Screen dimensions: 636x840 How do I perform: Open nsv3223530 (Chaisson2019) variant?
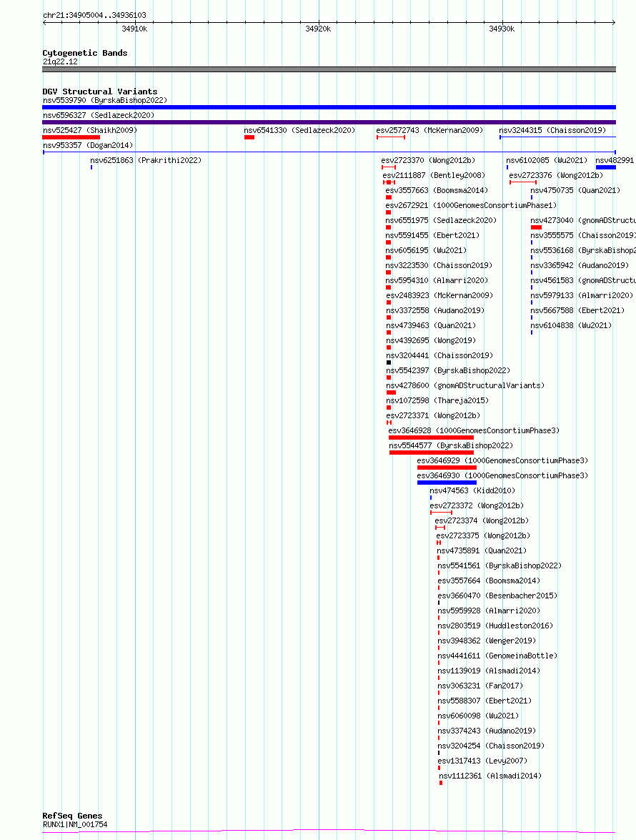click(x=439, y=265)
